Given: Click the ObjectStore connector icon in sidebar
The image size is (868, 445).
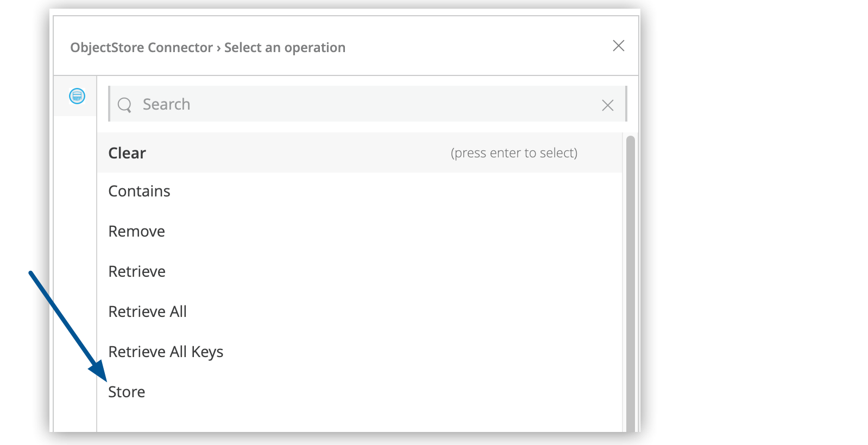Looking at the screenshot, I should point(77,96).
